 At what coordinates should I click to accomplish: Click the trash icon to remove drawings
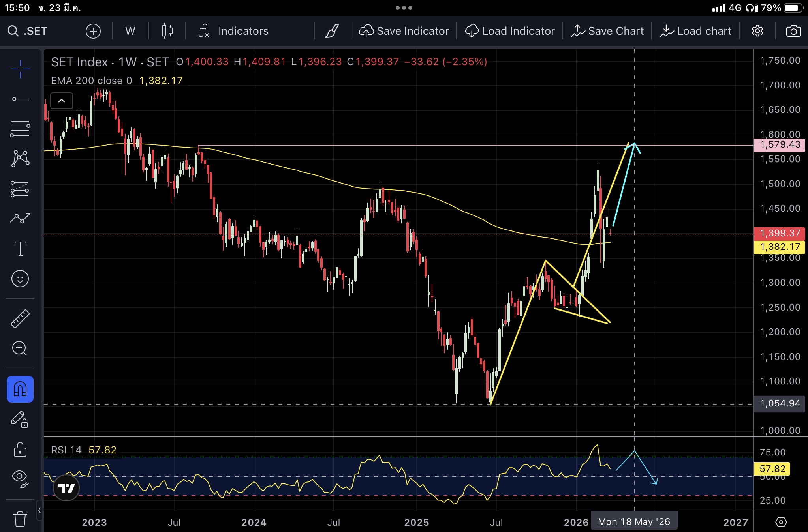pyautogui.click(x=20, y=519)
